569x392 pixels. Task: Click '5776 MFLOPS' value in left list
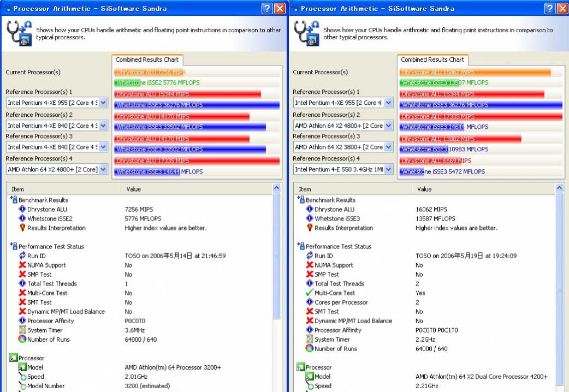143,218
